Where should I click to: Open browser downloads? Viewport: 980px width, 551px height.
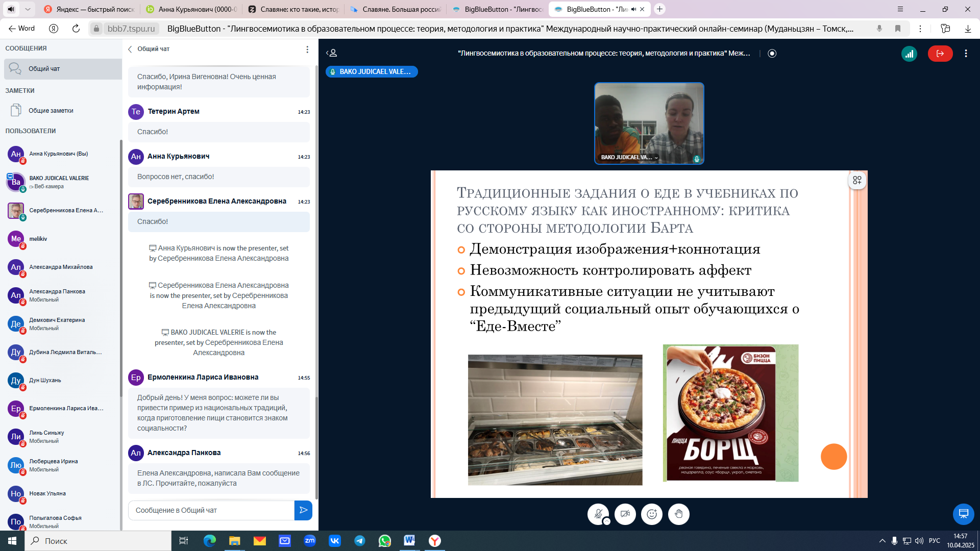968,29
